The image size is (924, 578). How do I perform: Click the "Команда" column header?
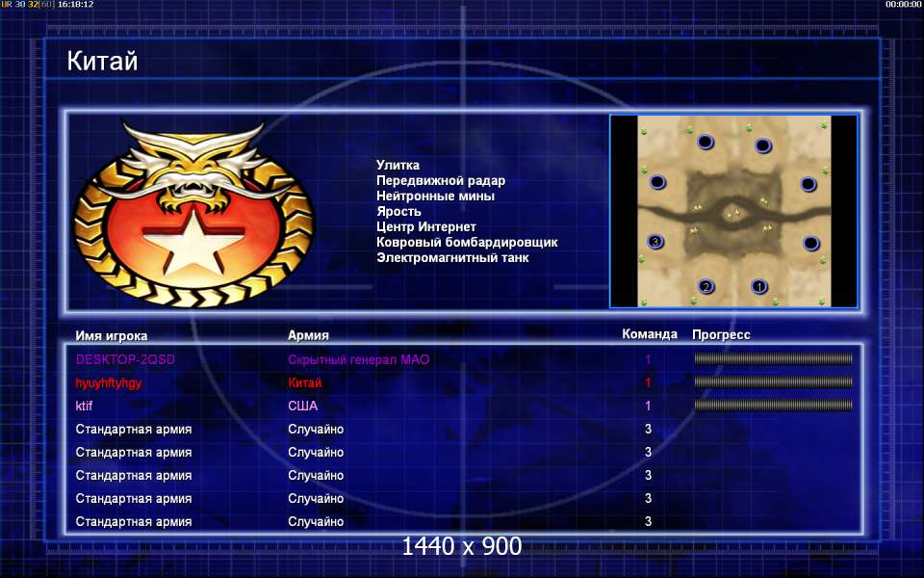[650, 334]
